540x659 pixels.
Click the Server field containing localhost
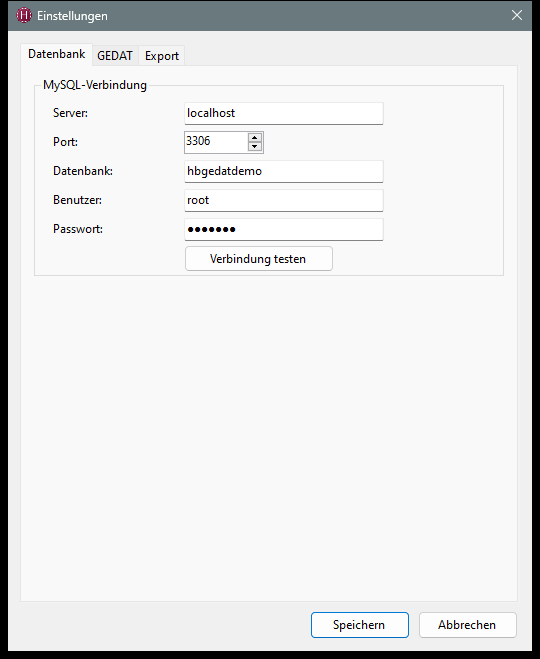[284, 113]
